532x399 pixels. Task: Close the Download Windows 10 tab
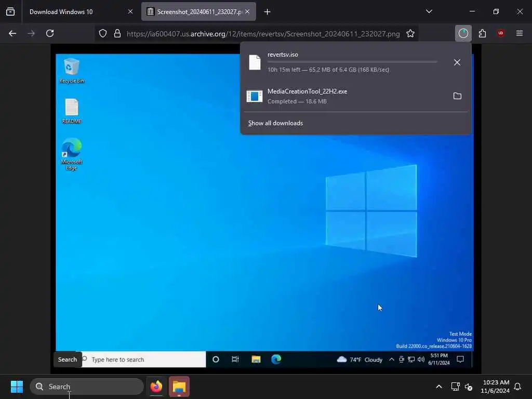coord(130,12)
